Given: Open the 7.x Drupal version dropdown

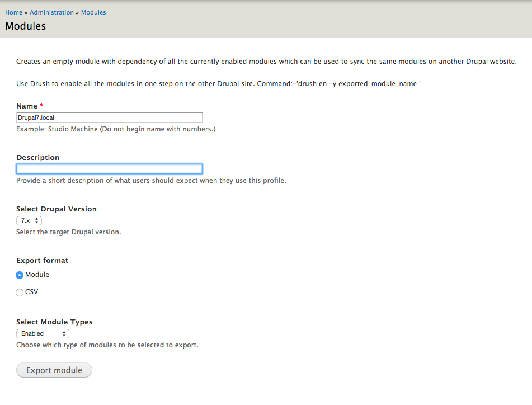Looking at the screenshot, I should click(29, 221).
